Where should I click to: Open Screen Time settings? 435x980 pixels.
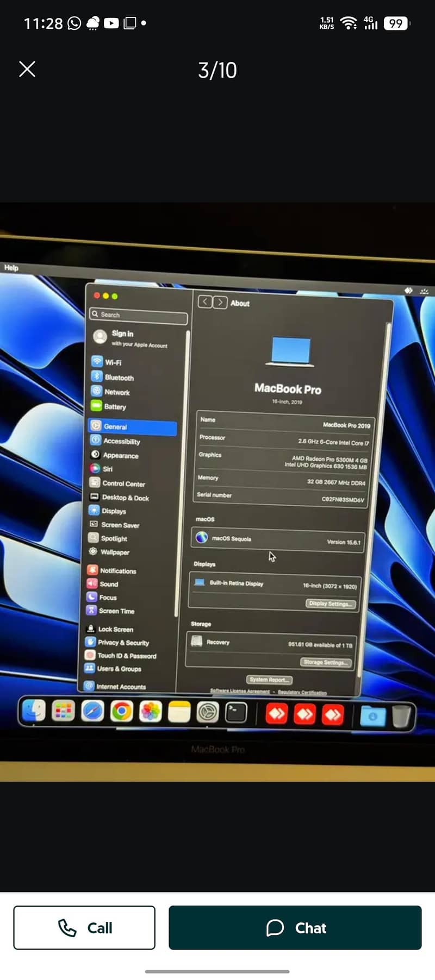[x=111, y=611]
